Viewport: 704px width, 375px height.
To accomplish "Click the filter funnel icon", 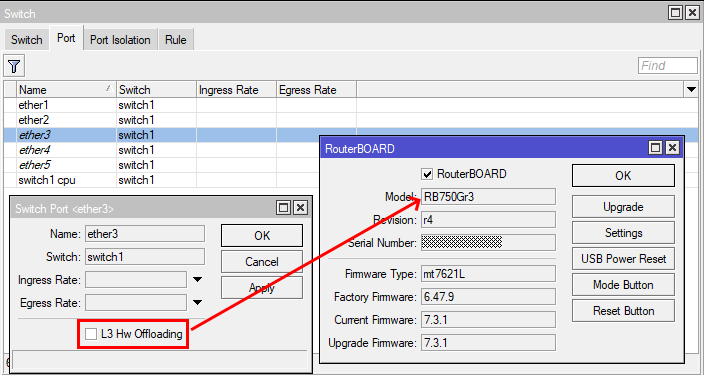I will click(14, 66).
